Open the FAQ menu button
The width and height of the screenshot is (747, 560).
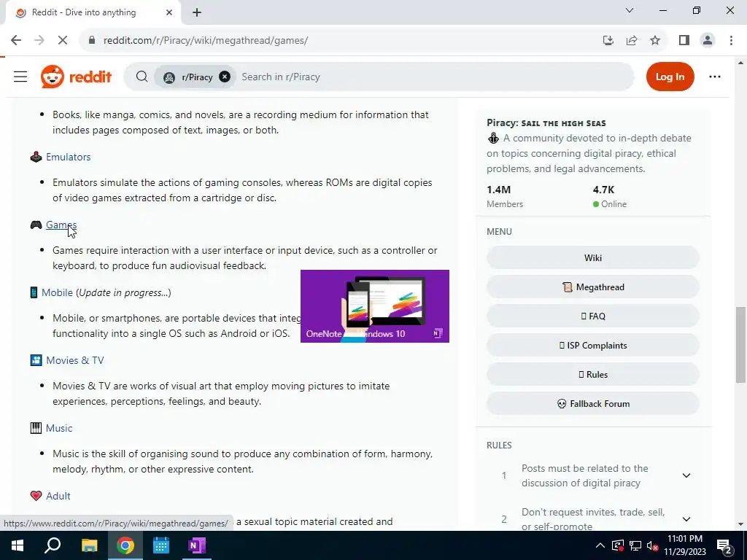(592, 316)
